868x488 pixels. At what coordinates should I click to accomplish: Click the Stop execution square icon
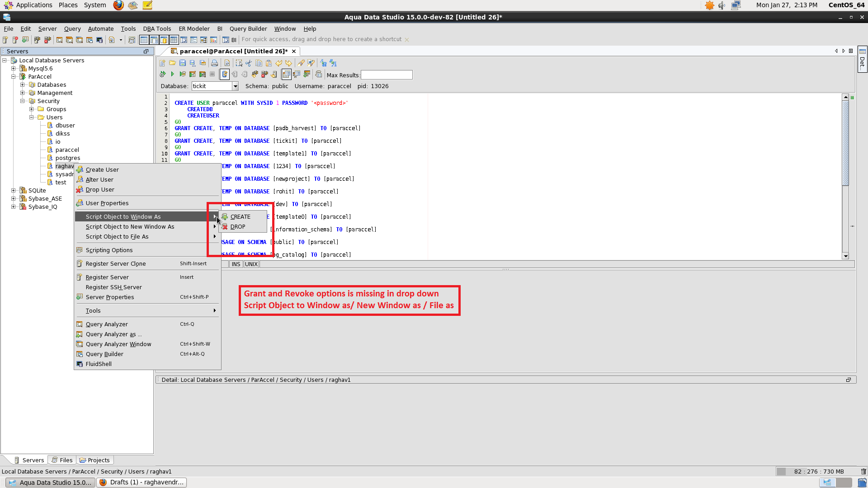pyautogui.click(x=212, y=74)
